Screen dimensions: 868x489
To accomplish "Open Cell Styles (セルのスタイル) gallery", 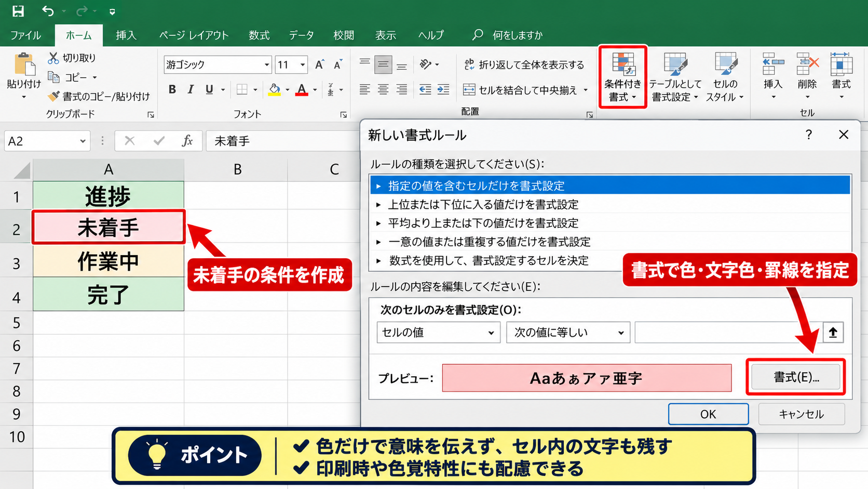I will click(x=725, y=77).
